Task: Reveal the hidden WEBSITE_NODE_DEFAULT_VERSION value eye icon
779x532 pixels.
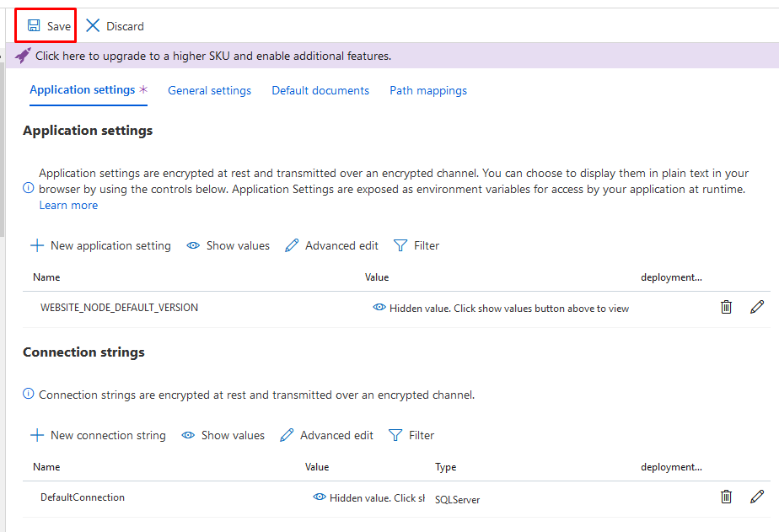Action: [380, 308]
